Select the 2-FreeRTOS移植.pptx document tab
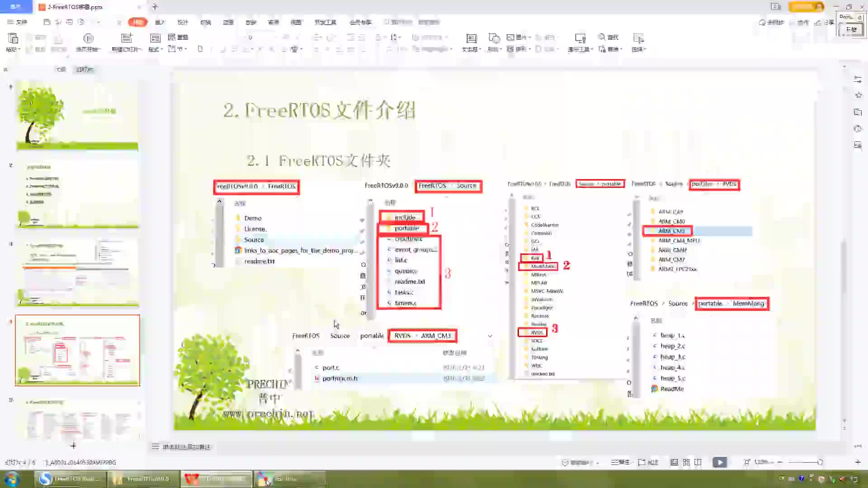Screen dimensions: 868x488 (x=90, y=7)
